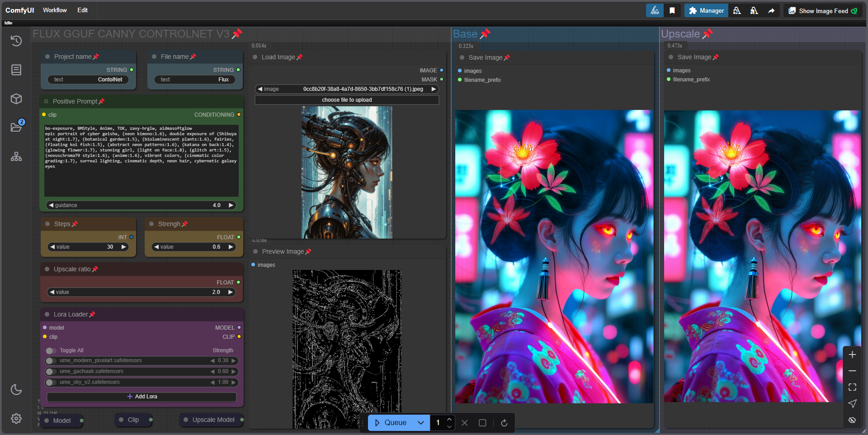Open the model library tree icon
Image resolution: width=868 pixels, height=435 pixels.
coord(16,157)
